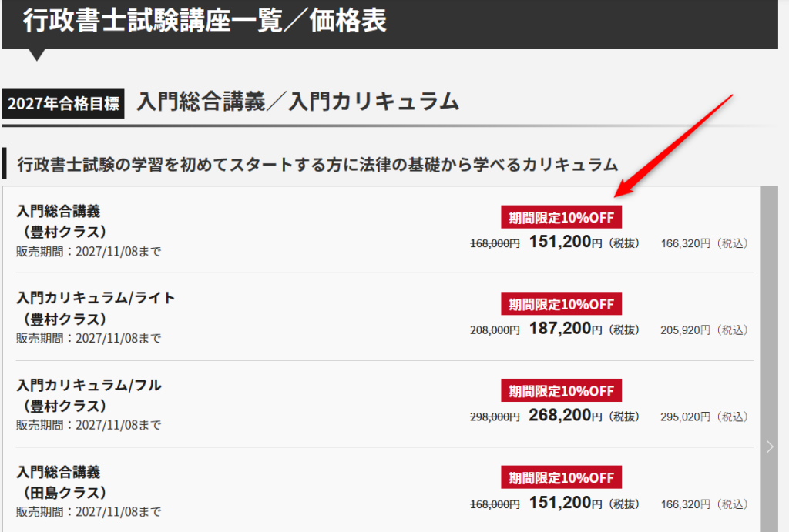Click the struck-through 298,000円 original price
This screenshot has width=789, height=532.
click(x=495, y=417)
